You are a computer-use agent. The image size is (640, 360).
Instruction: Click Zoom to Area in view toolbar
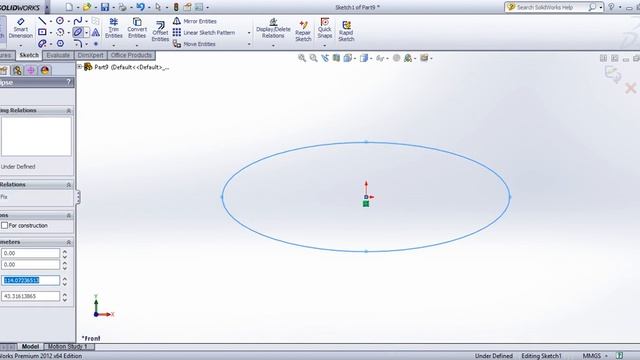coord(313,58)
